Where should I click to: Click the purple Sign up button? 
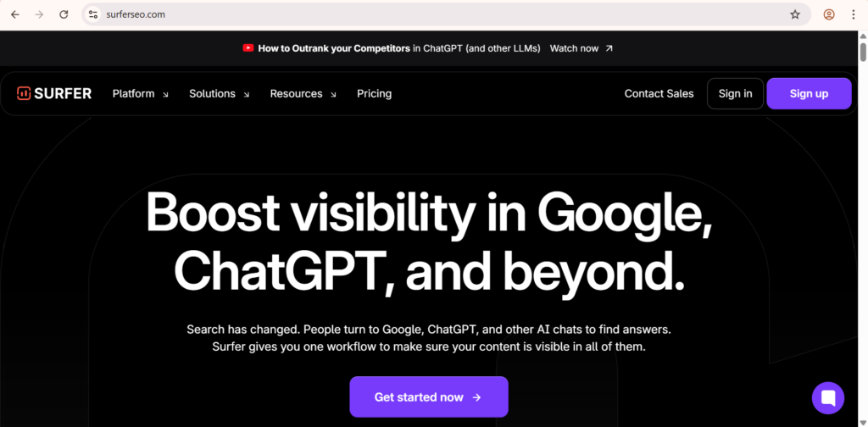809,94
